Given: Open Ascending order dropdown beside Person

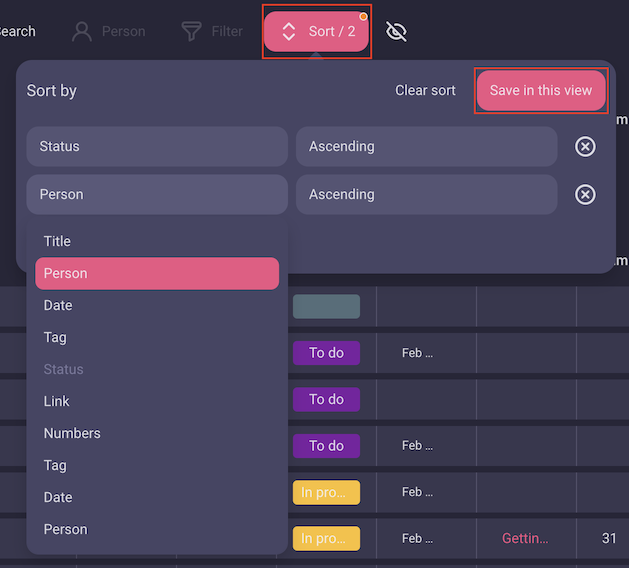Looking at the screenshot, I should point(426,194).
